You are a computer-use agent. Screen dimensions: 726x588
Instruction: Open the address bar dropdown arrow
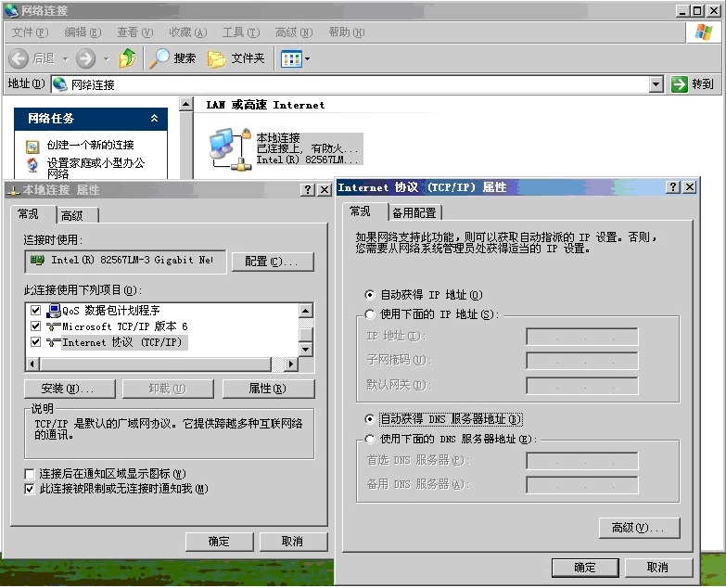pyautogui.click(x=656, y=84)
